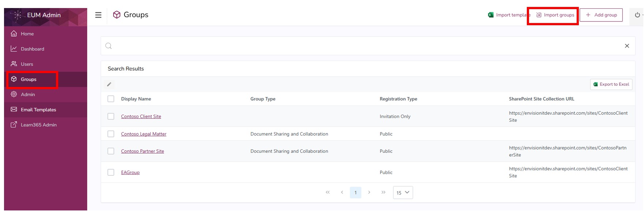The width and height of the screenshot is (644, 213).
Task: Click the import icon beside Import groups
Action: [539, 15]
